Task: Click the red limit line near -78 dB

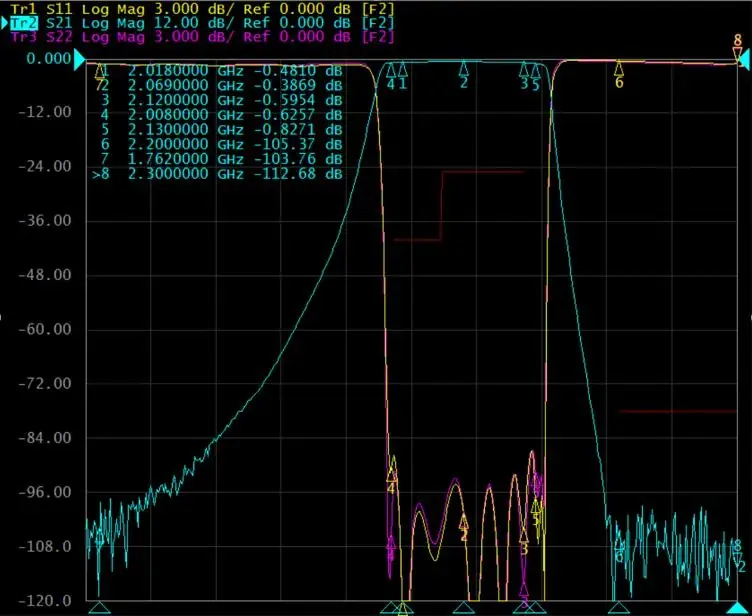Action: pyautogui.click(x=677, y=411)
